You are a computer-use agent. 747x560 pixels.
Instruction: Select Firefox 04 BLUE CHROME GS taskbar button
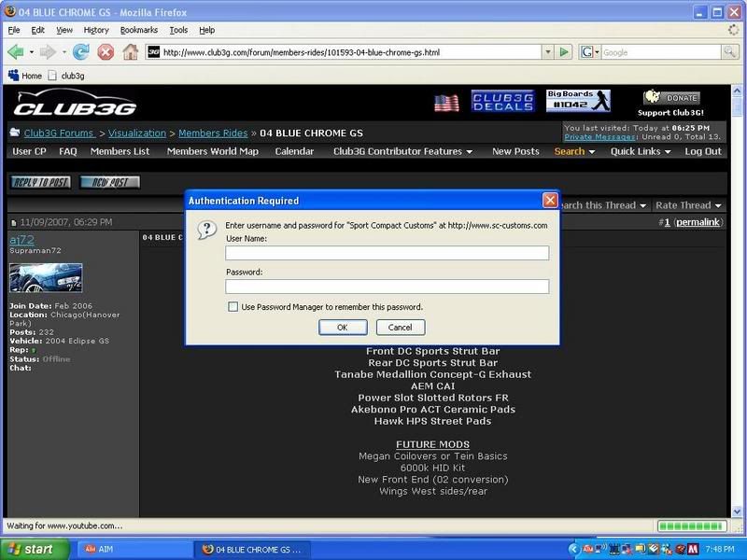pyautogui.click(x=252, y=549)
